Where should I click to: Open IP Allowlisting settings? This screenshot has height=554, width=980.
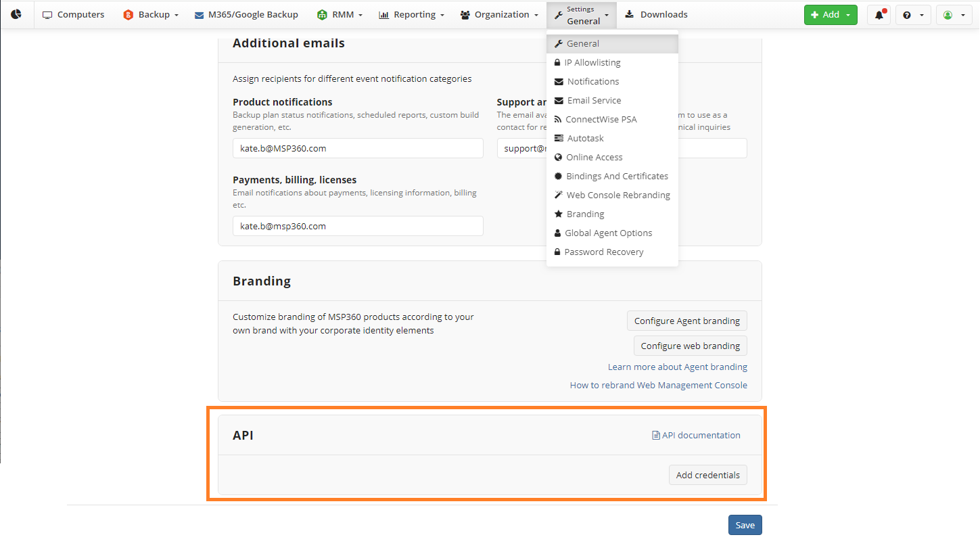(x=612, y=63)
